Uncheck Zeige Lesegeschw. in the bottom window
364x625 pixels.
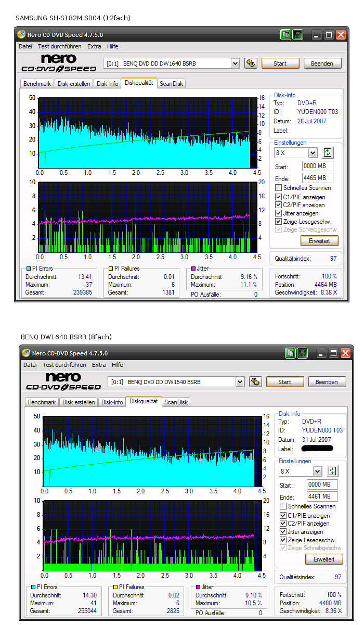[283, 540]
